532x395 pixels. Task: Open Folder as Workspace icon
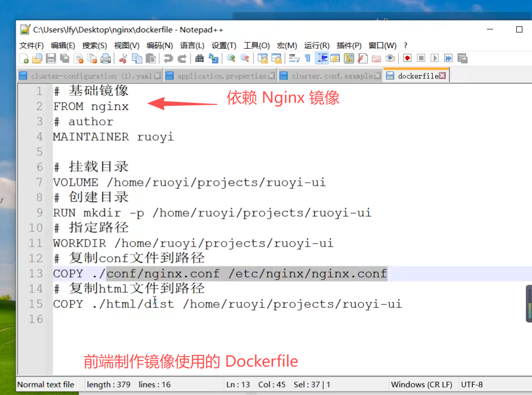pos(376,59)
